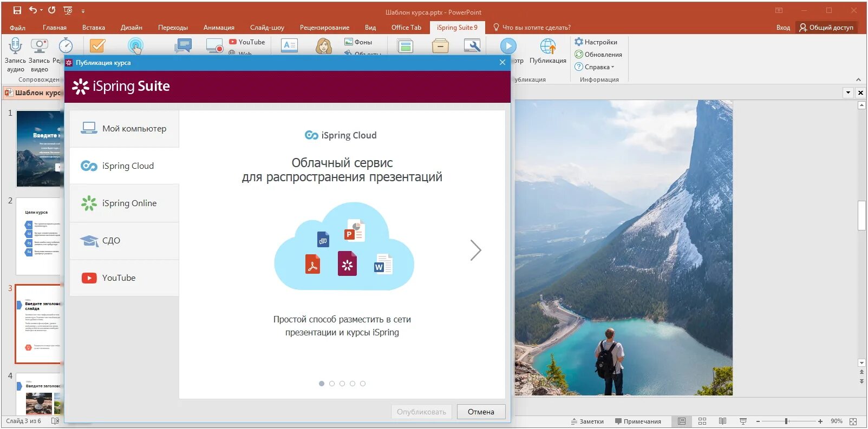This screenshot has height=429, width=868.
Task: Select YouTube publish destination
Action: pos(125,278)
